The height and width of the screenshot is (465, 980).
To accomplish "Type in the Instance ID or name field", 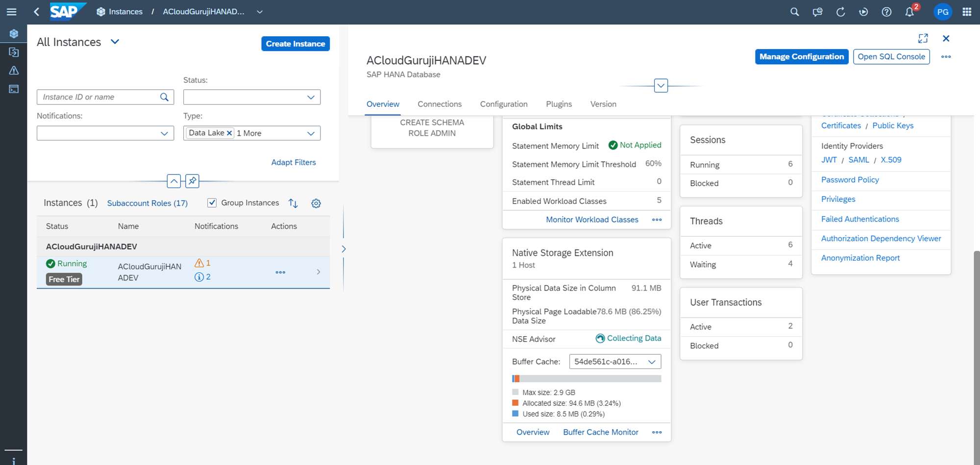I will tap(99, 97).
